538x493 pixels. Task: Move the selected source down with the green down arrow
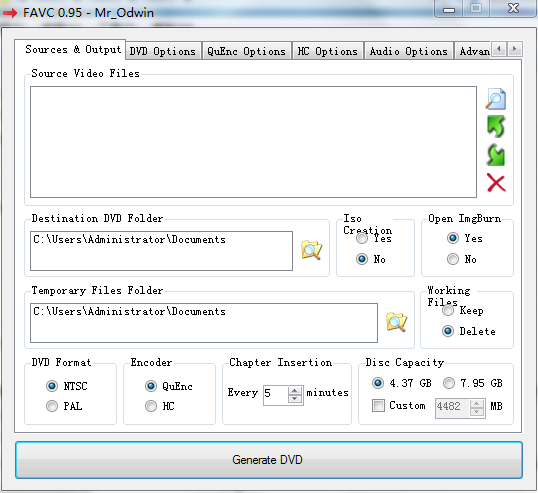(x=495, y=155)
